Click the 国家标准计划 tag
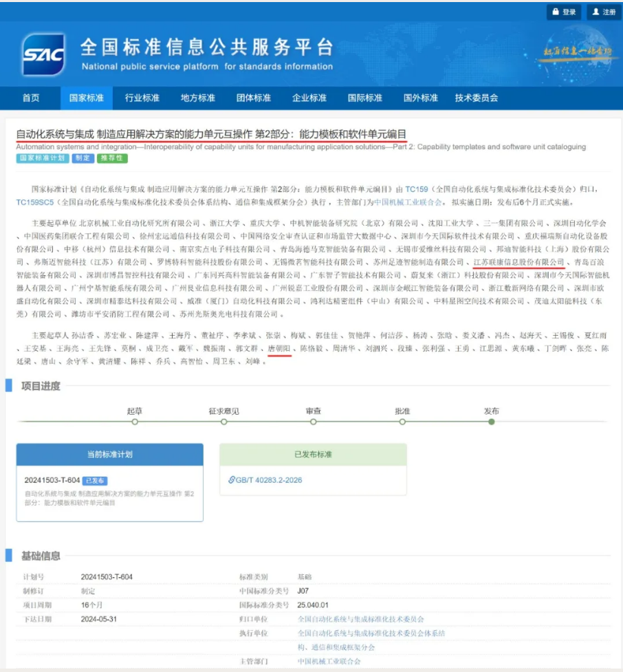 pos(43,158)
